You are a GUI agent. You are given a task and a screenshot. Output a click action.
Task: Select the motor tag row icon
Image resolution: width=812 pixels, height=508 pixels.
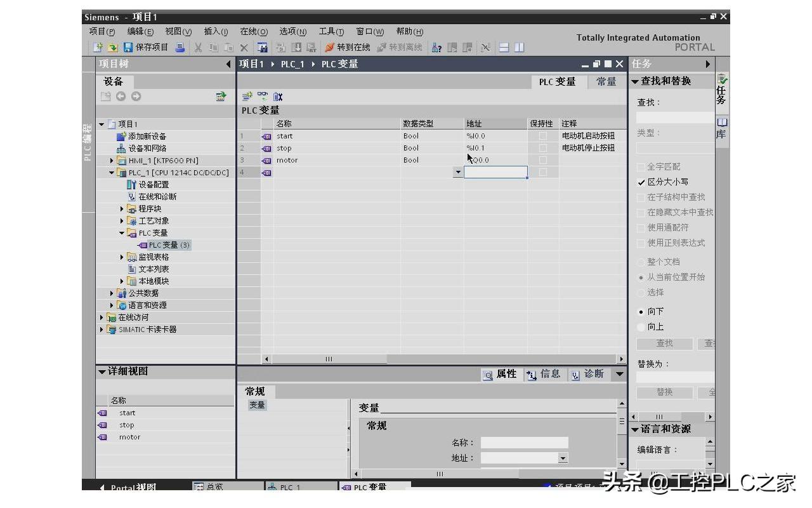[266, 160]
